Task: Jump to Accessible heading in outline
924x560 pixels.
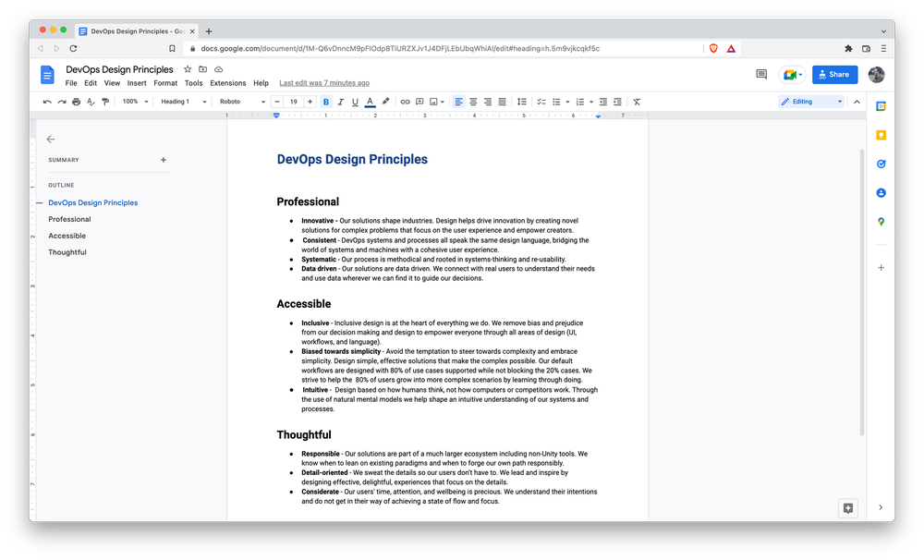Action: click(67, 236)
